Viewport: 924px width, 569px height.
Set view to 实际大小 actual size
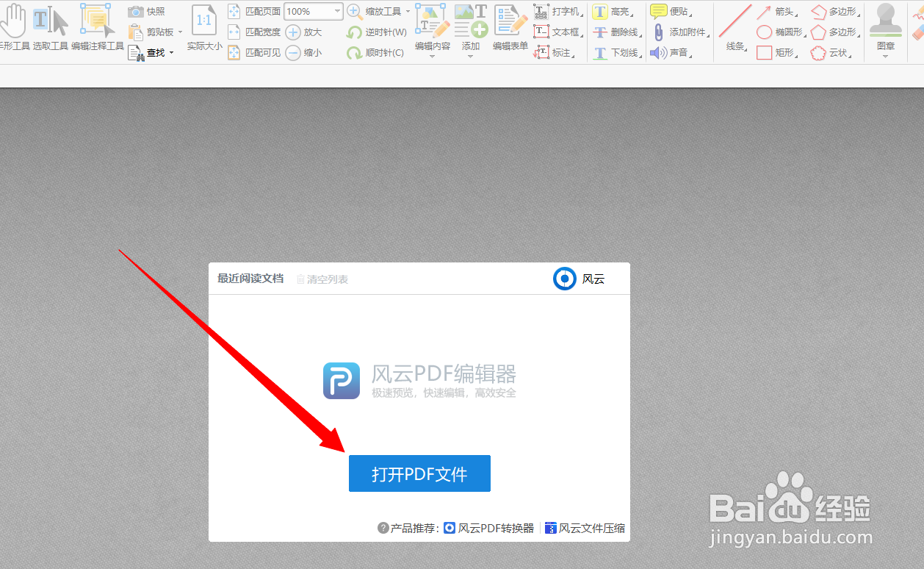coord(204,27)
